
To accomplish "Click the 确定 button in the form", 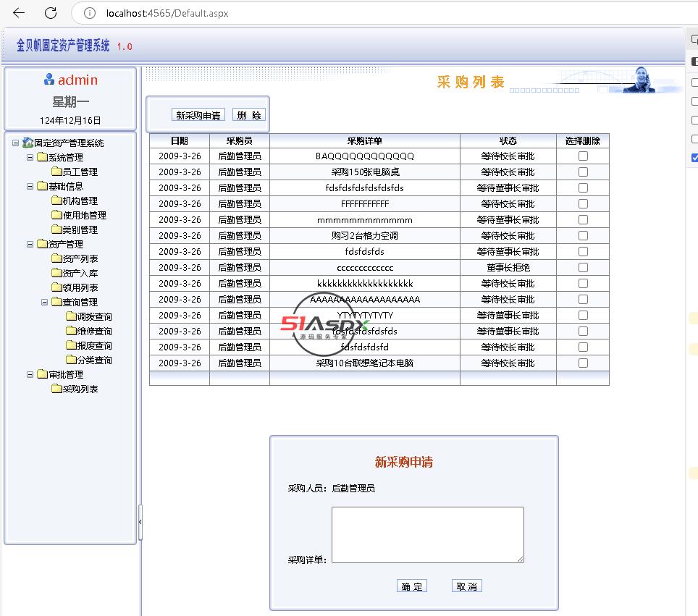I will 412,586.
